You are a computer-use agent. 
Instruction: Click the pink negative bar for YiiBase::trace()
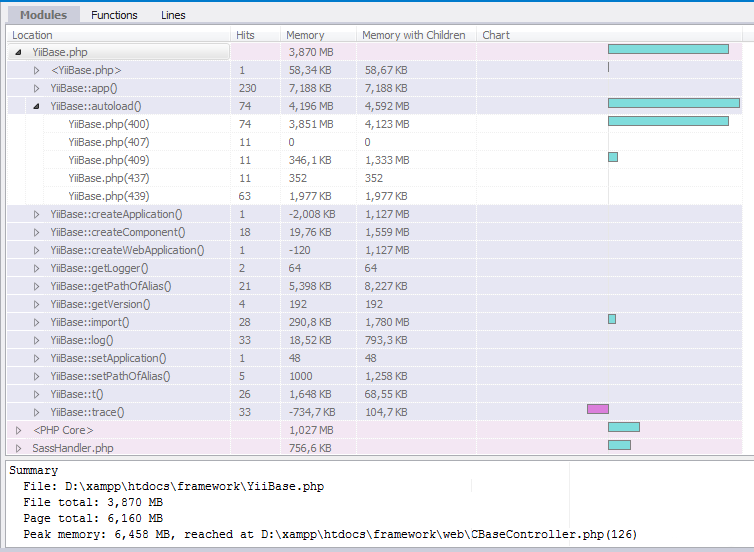(597, 409)
